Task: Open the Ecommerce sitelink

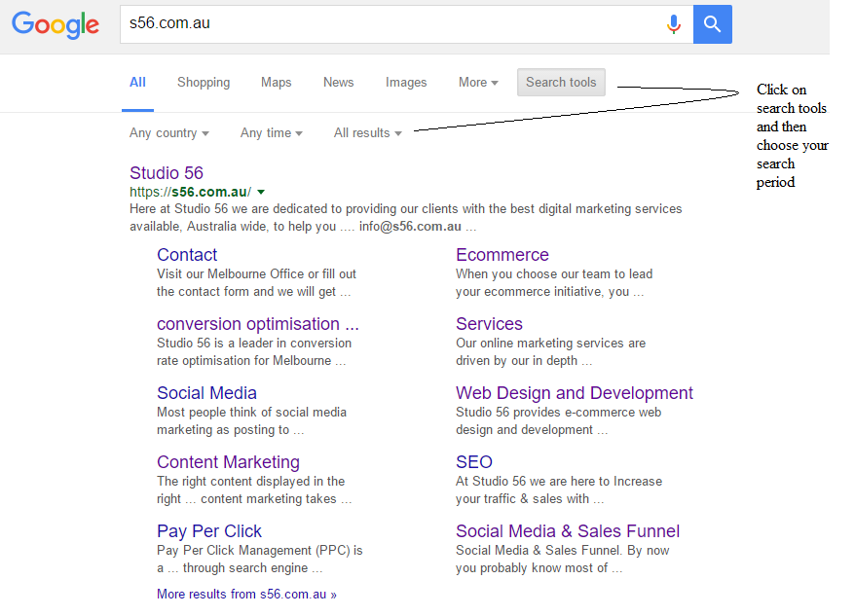Action: (502, 255)
